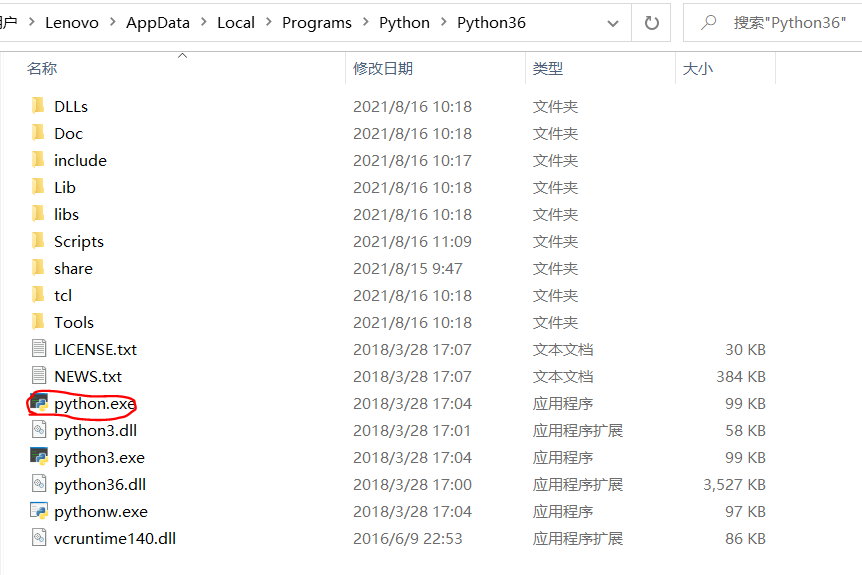Select the file name pythonw.exe

(101, 511)
